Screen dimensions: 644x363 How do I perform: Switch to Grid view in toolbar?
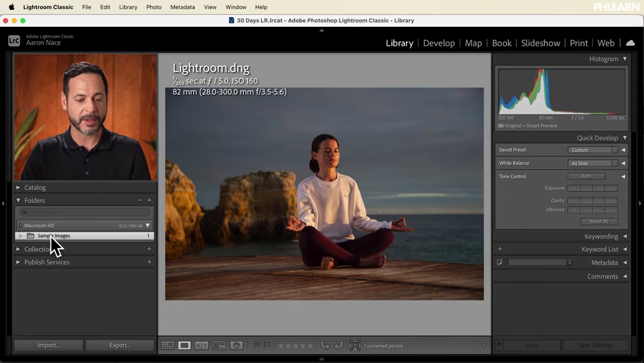tap(167, 346)
